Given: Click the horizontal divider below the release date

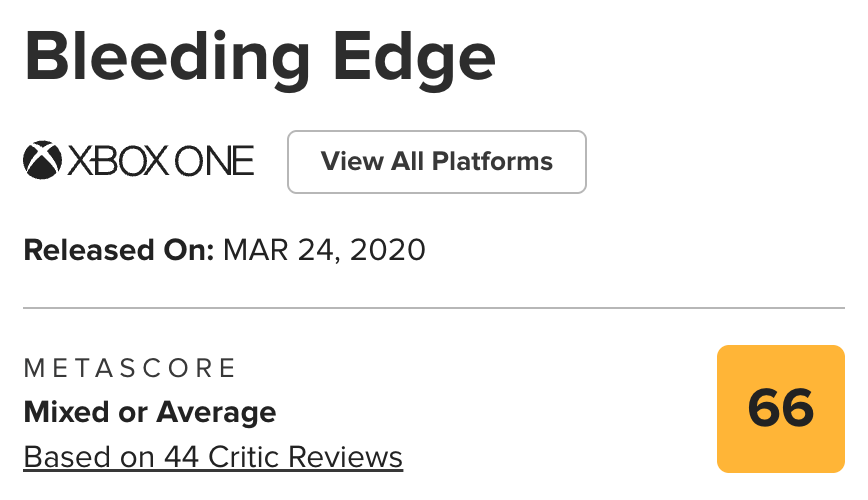Looking at the screenshot, I should [434, 308].
